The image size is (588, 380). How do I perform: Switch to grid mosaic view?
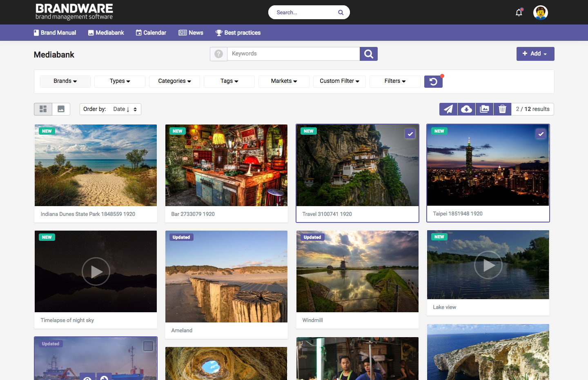click(x=43, y=109)
